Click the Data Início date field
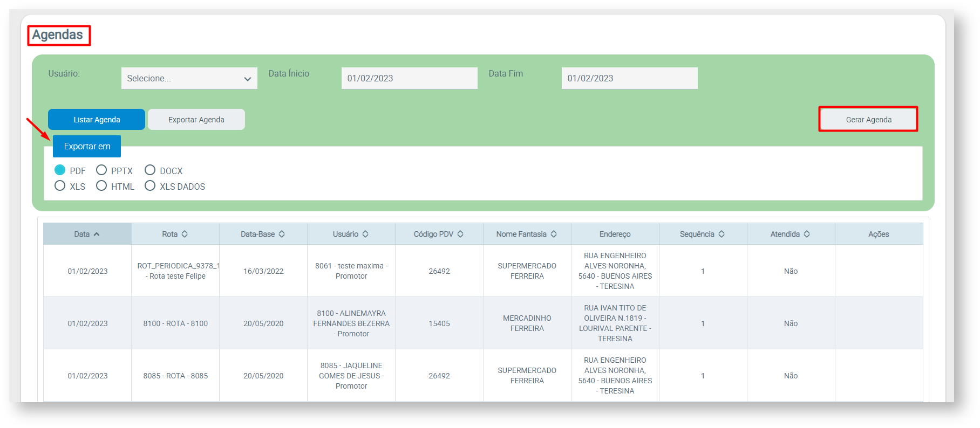980x428 pixels. (x=409, y=78)
